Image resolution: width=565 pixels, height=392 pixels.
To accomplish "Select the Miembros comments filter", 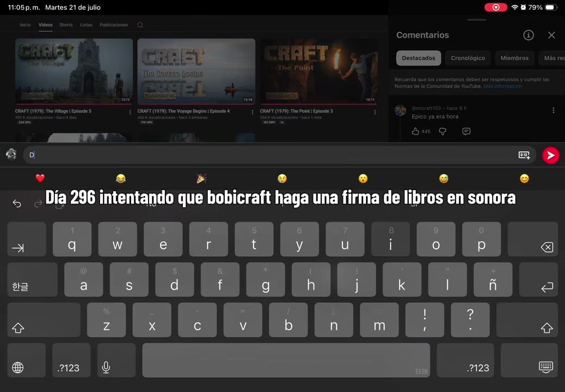I will tap(514, 58).
